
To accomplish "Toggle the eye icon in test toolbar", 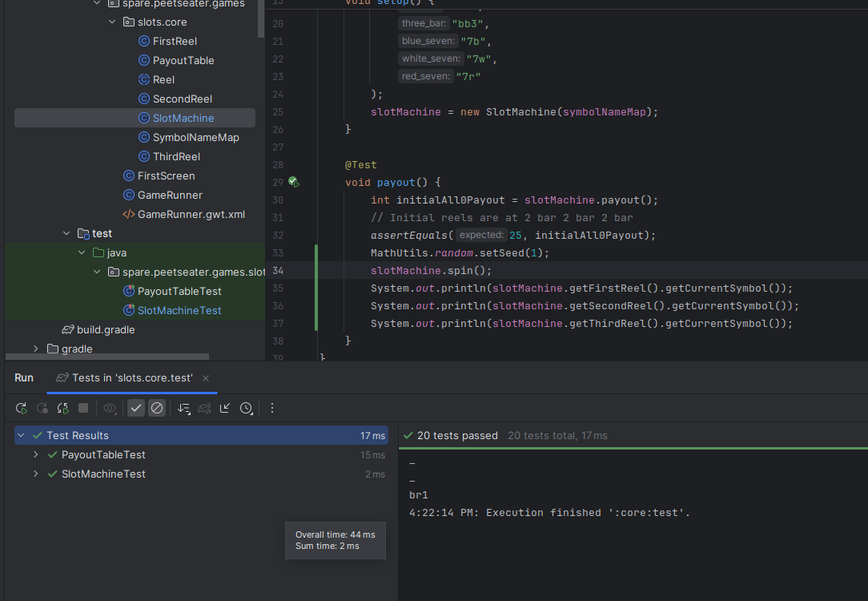I will pos(110,409).
